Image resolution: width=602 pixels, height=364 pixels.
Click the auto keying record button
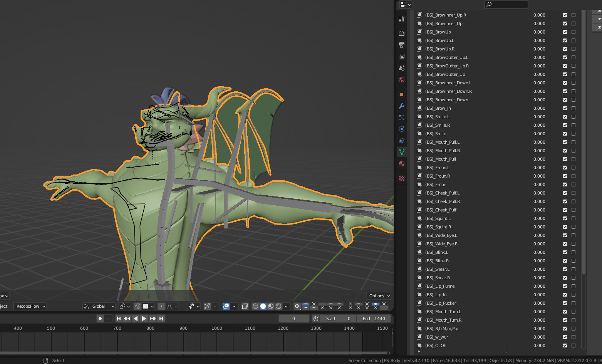(x=100, y=319)
